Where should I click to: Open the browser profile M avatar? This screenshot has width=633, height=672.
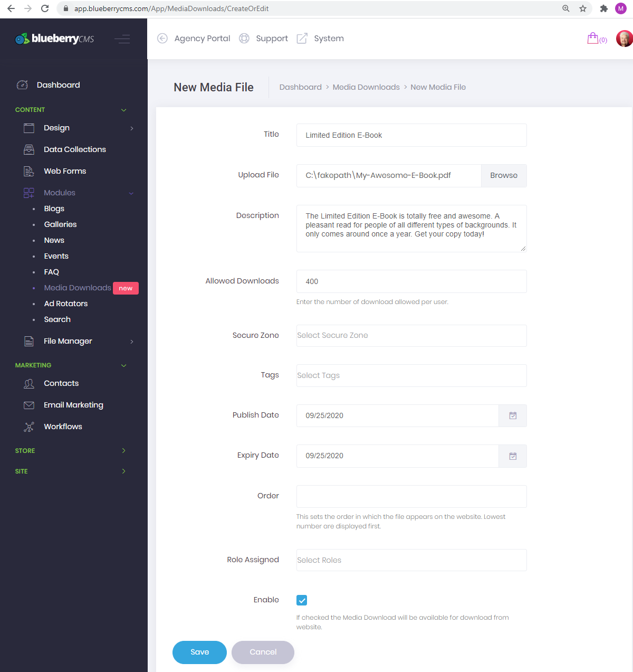click(621, 8)
